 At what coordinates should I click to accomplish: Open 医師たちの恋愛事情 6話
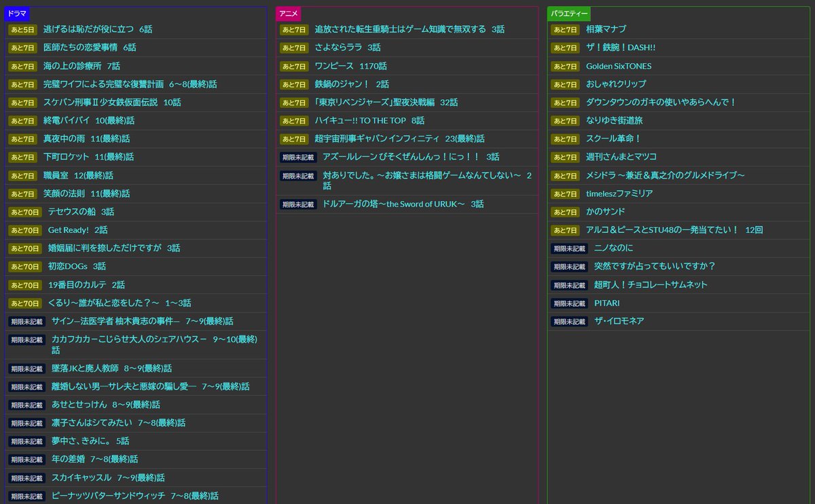[90, 48]
